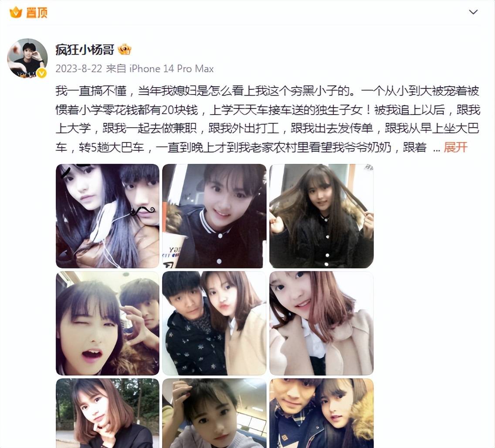This screenshot has width=495, height=448.
Task: Open photo of girl in beige coat
Action: pyautogui.click(x=322, y=323)
